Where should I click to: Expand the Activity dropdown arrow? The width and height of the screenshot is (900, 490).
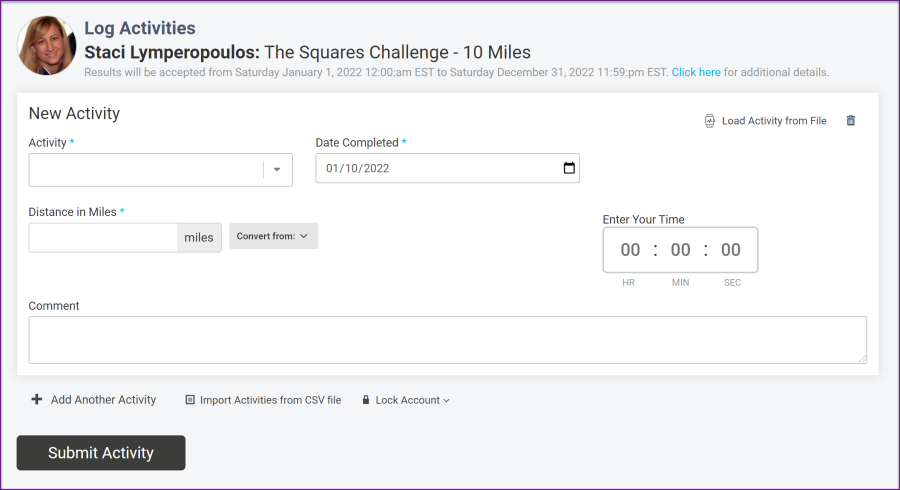277,170
